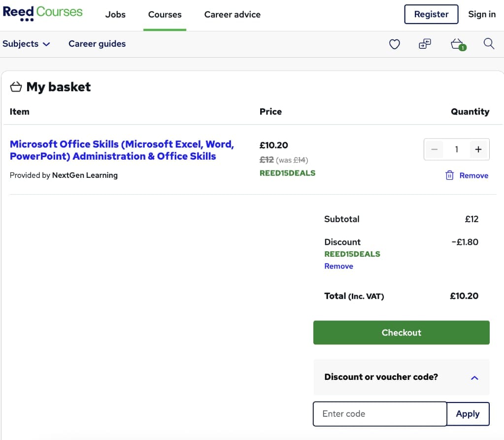Open the Career guides menu item

[x=97, y=44]
